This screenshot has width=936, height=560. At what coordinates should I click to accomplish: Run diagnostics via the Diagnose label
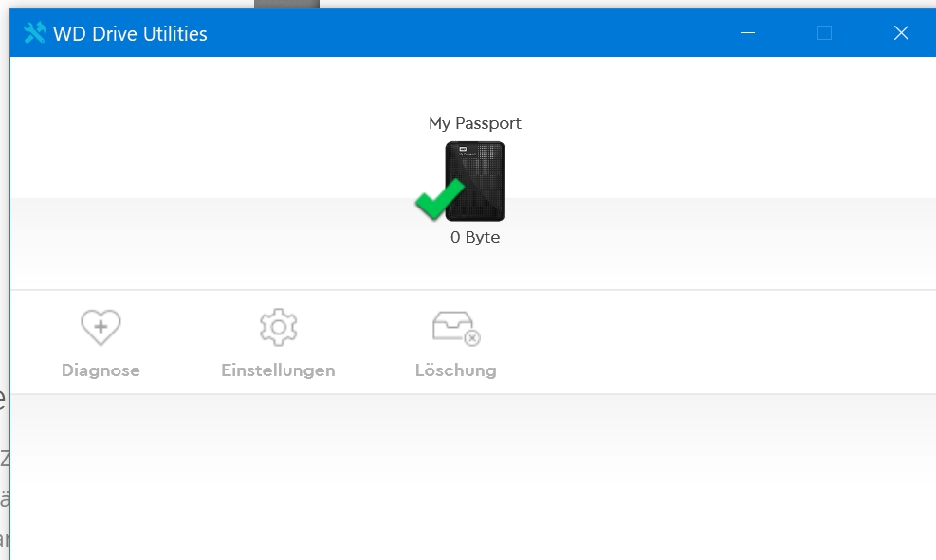tap(101, 370)
